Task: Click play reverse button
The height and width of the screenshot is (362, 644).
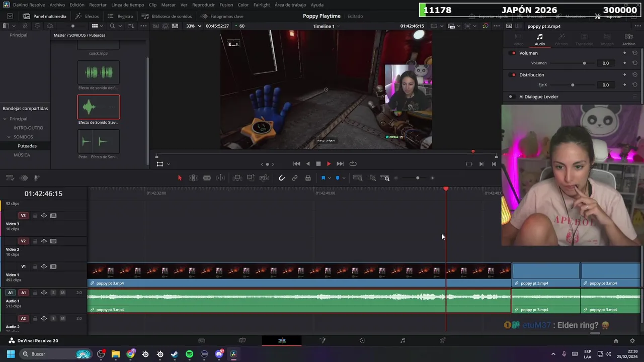Action: click(x=308, y=164)
